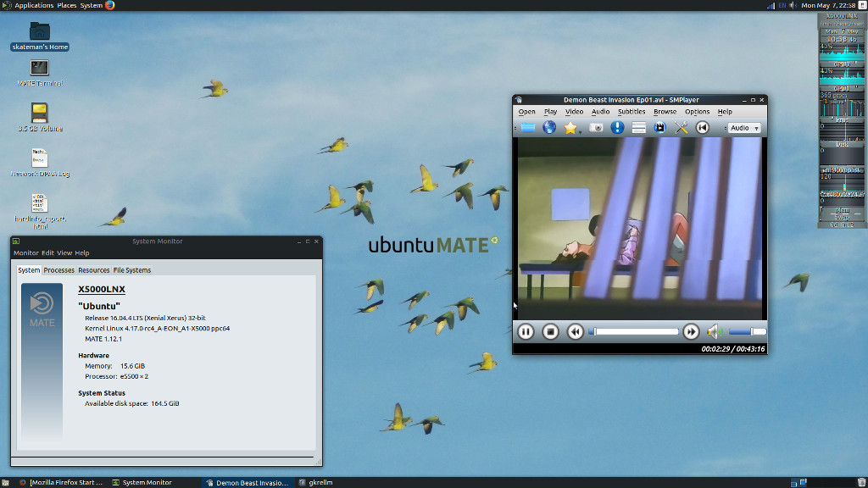The image size is (868, 488).
Task: Pause the video playback
Action: click(526, 331)
